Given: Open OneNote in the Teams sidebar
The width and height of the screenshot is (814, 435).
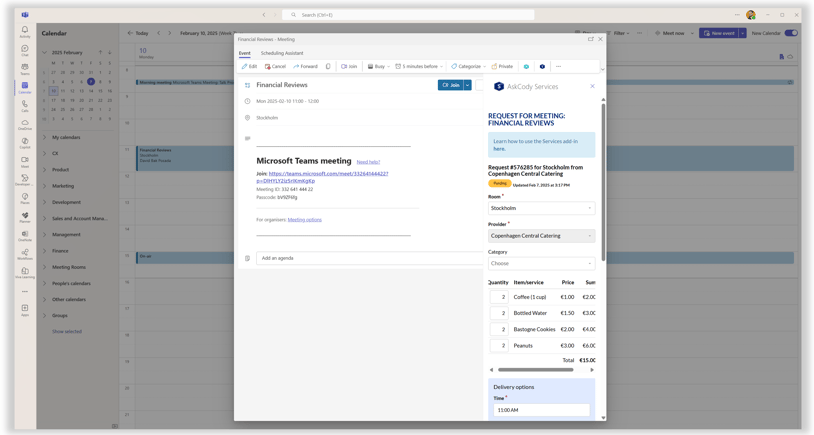Looking at the screenshot, I should click(x=24, y=236).
